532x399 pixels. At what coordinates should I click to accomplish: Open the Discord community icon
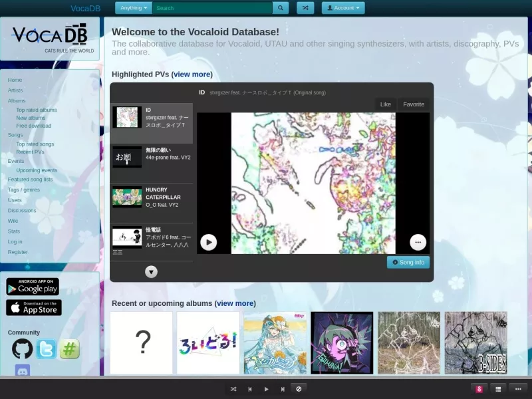pyautogui.click(x=23, y=370)
